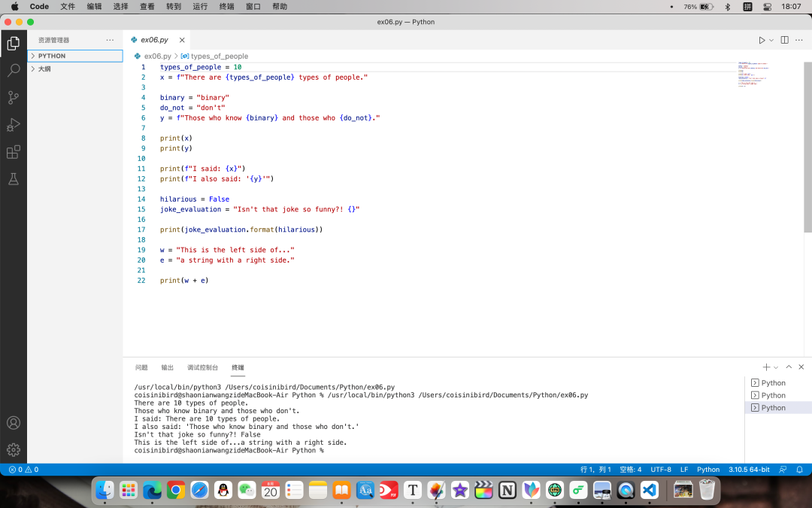Open the Manage gear icon

tap(14, 449)
